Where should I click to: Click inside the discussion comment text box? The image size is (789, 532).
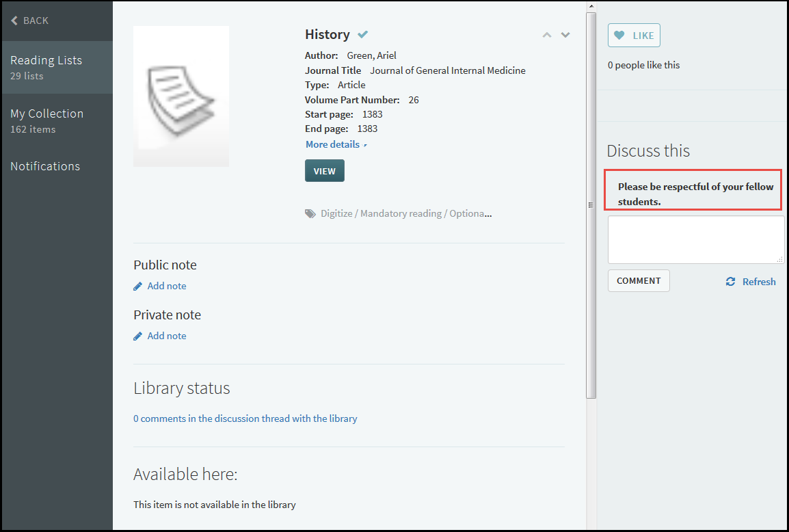pyautogui.click(x=695, y=239)
